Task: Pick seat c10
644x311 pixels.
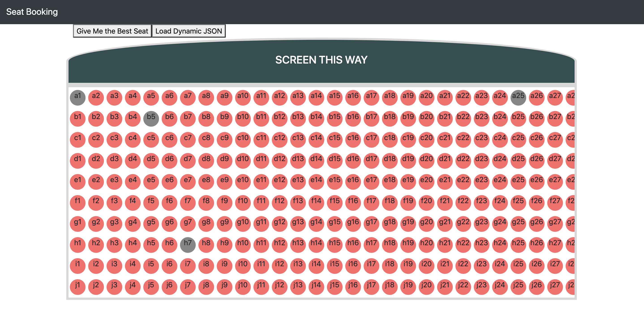Action: point(243,139)
